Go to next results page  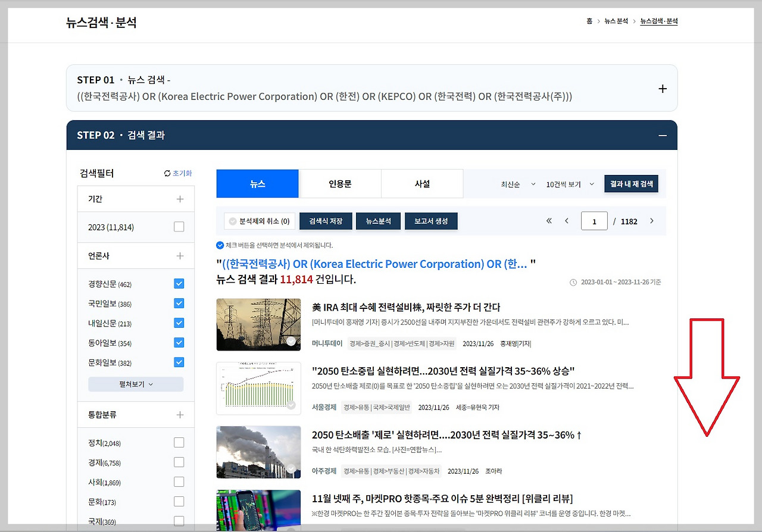652,221
